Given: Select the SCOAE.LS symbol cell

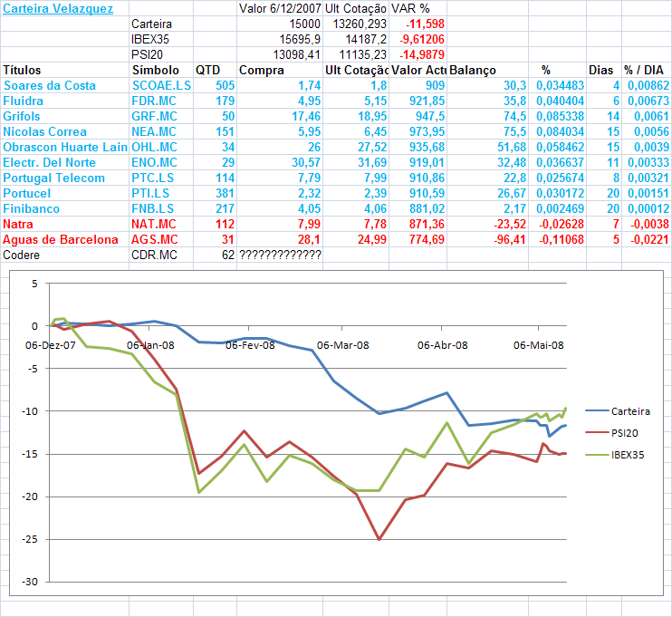Looking at the screenshot, I should [x=161, y=85].
